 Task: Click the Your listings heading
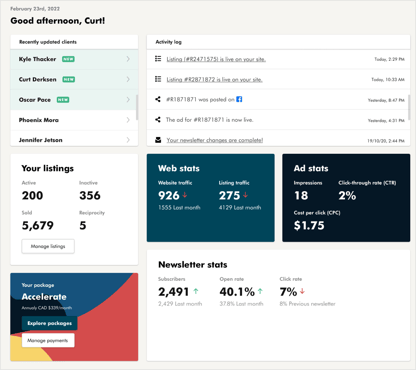coord(48,168)
